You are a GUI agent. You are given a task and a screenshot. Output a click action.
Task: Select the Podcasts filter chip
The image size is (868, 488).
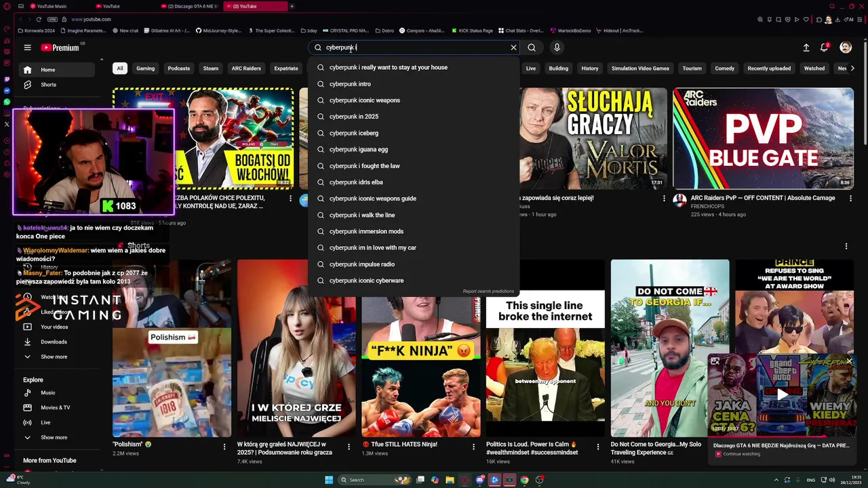(179, 68)
